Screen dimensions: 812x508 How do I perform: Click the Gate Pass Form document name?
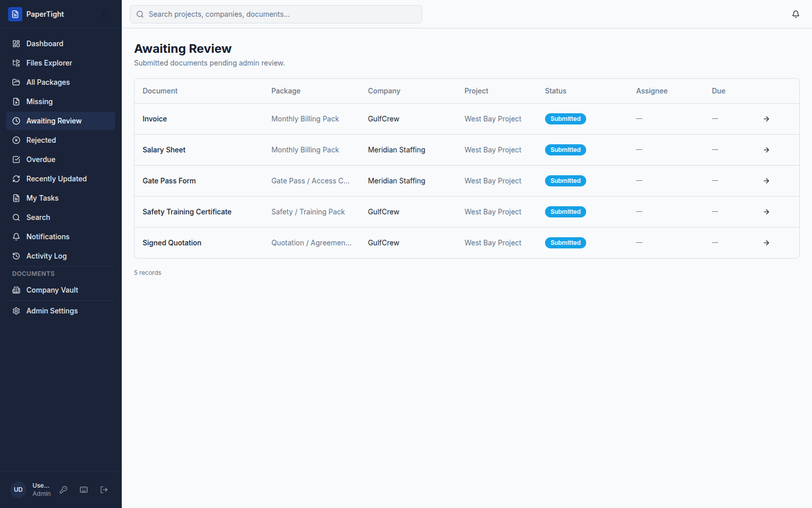[169, 181]
